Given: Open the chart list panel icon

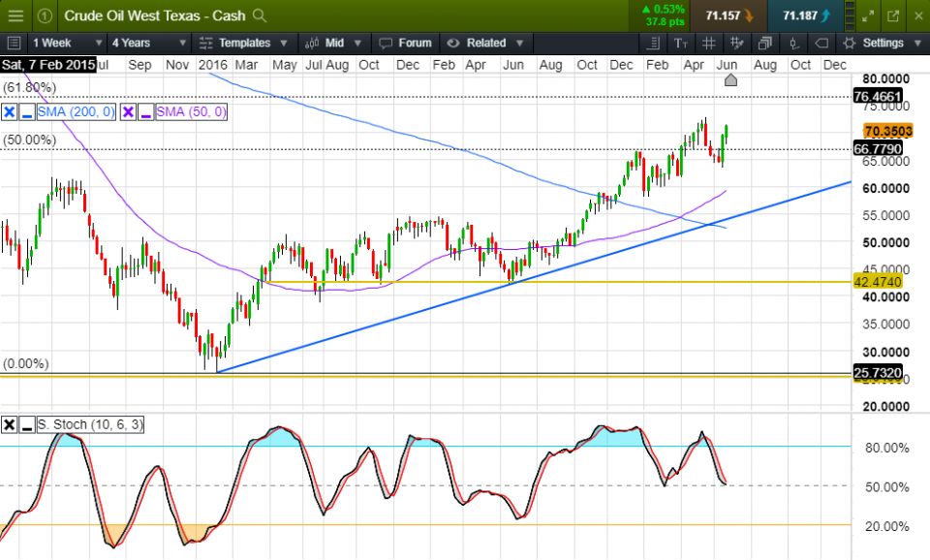Looking at the screenshot, I should tap(15, 43).
